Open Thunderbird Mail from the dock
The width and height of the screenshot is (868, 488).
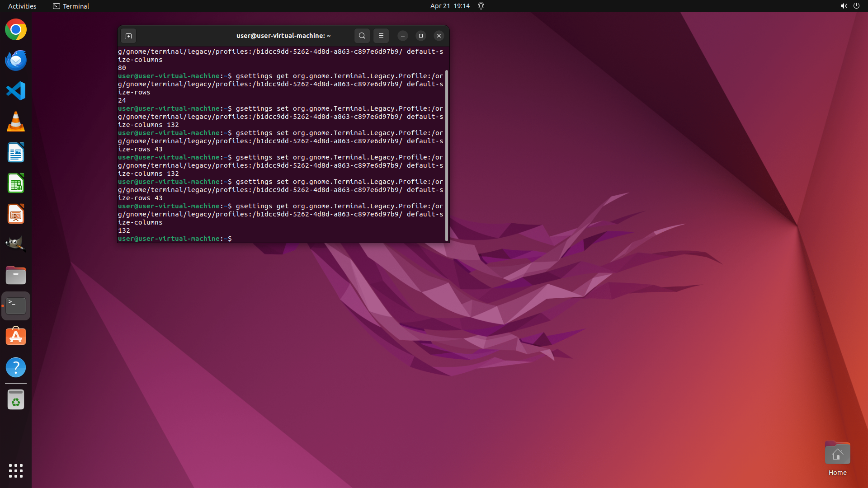pos(16,61)
